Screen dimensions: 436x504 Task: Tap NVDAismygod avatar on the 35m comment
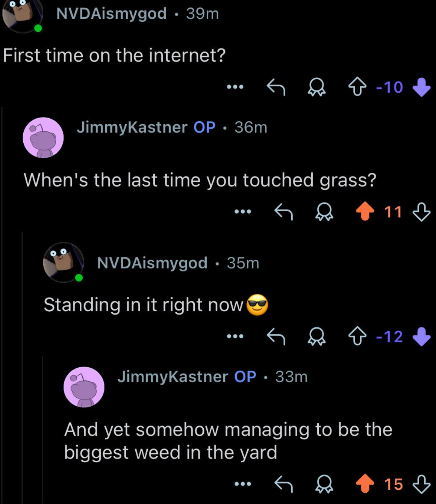63,262
